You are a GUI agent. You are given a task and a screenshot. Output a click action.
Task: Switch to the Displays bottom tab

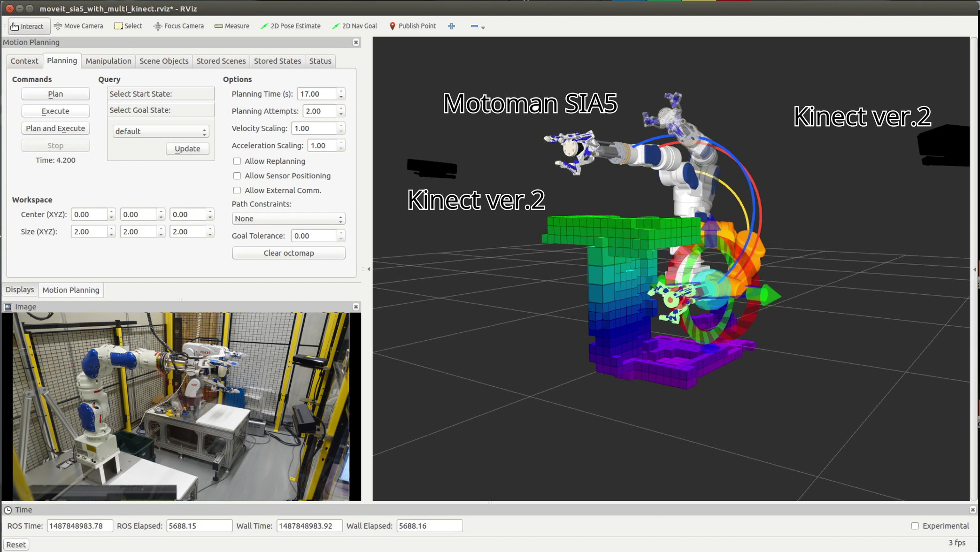point(20,290)
